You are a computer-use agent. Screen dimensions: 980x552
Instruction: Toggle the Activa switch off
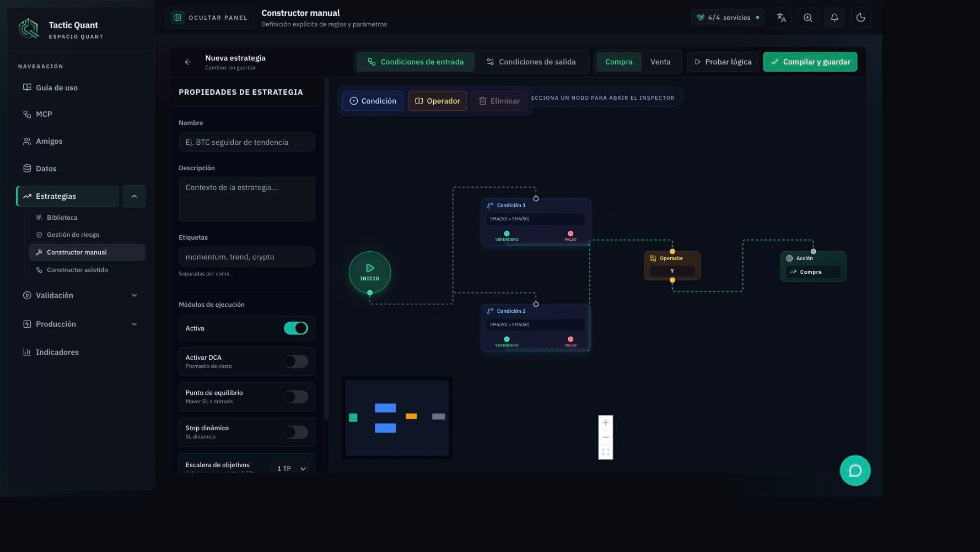pos(296,328)
